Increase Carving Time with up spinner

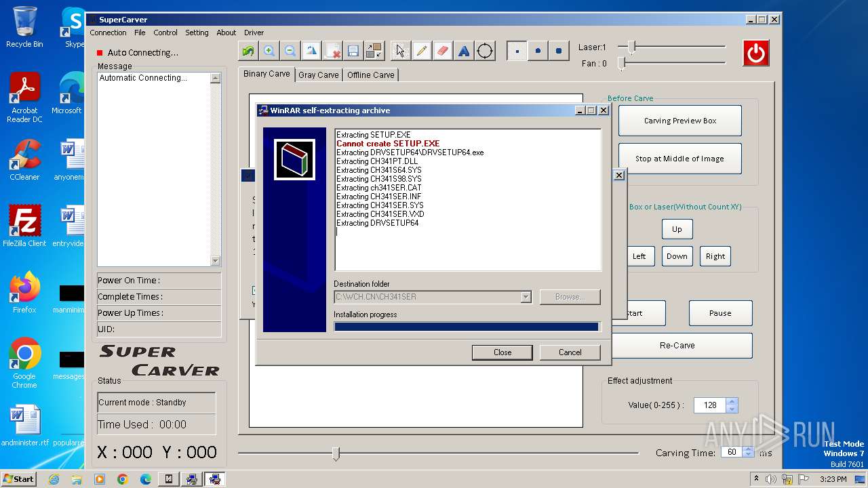(748, 449)
